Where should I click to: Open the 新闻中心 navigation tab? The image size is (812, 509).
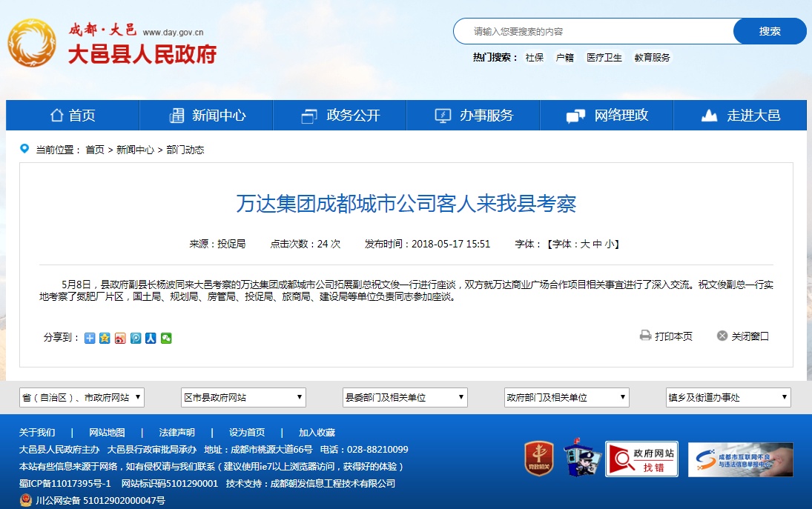206,116
